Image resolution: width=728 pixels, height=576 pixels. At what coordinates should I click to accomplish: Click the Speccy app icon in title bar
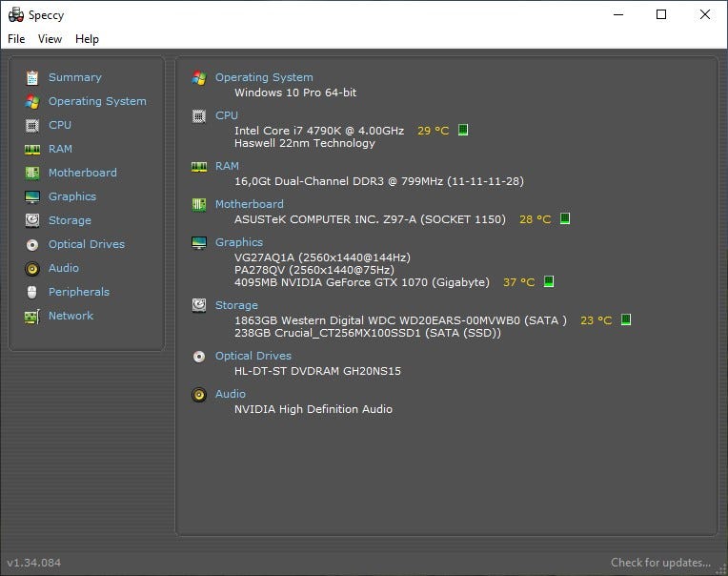(16, 15)
